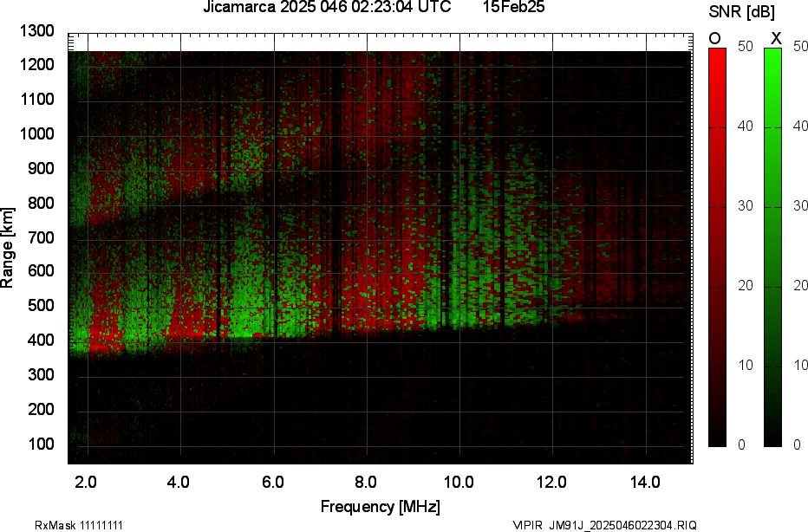Click the 2.0 frequency tick label
The image size is (808, 532).
(86, 483)
